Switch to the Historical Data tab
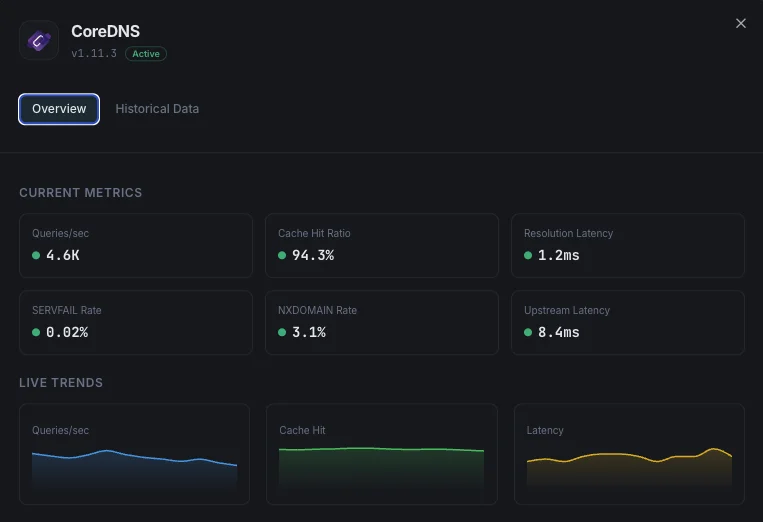 (x=157, y=109)
